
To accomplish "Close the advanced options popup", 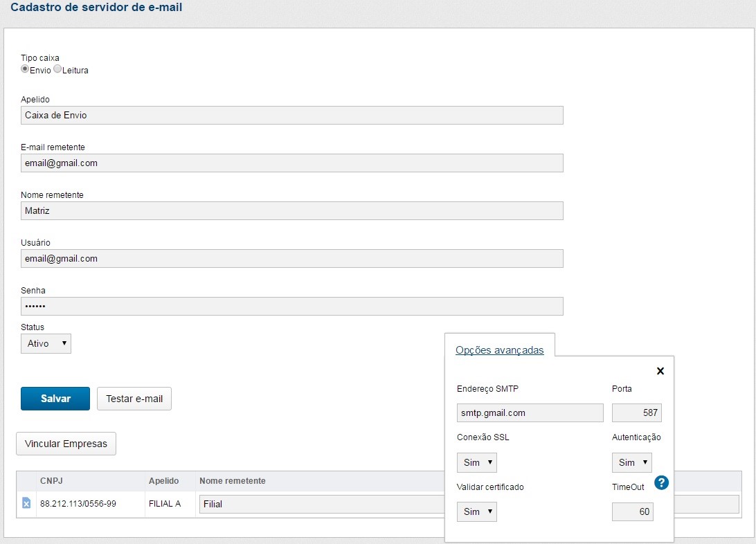I will click(660, 371).
